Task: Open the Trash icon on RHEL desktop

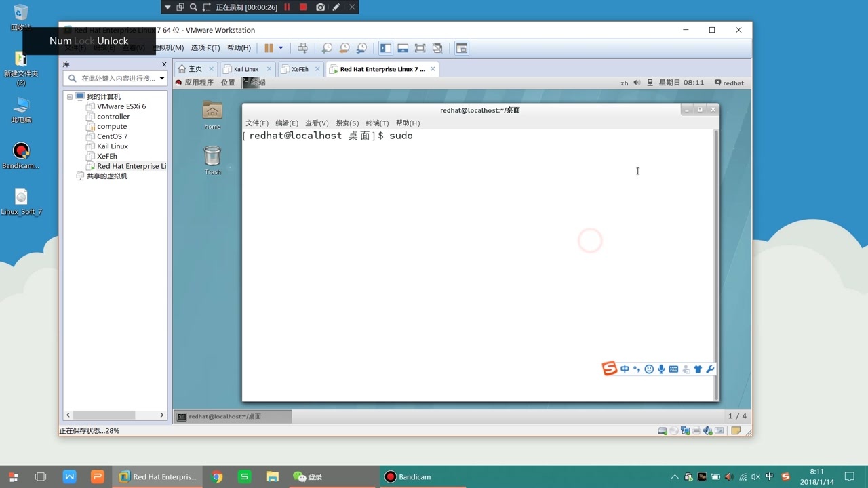Action: tap(212, 160)
